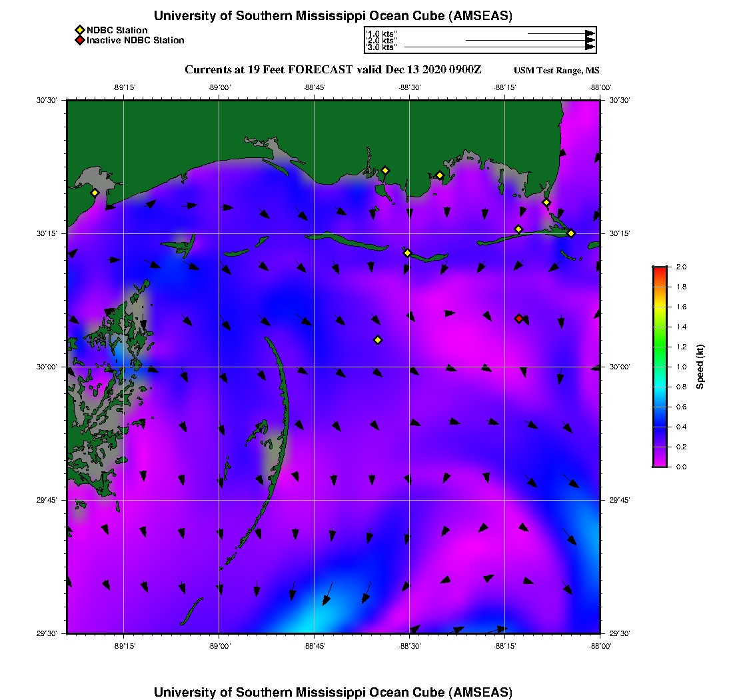733x700 pixels.
Task: Click the easternmost yellow NDBC station marker
Action: [571, 233]
